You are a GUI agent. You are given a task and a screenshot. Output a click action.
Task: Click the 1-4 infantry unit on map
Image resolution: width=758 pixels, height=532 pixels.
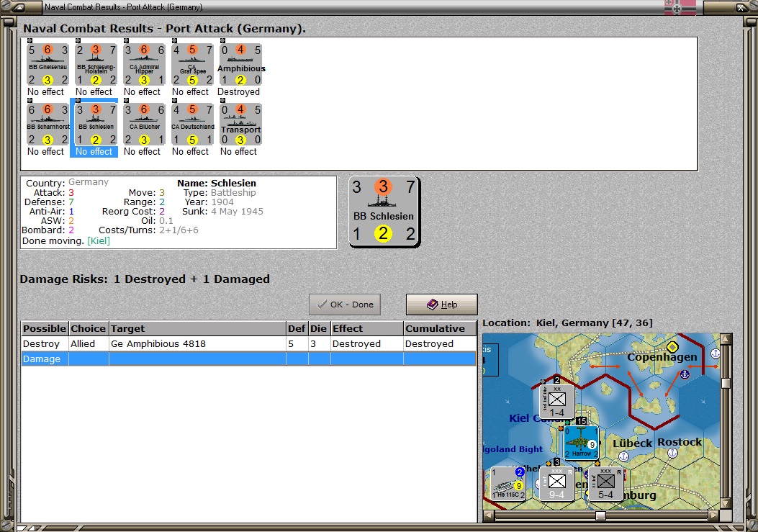[x=557, y=402]
